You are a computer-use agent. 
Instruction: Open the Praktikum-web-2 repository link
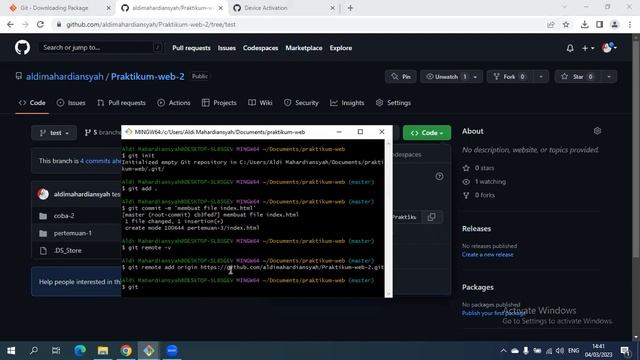148,77
